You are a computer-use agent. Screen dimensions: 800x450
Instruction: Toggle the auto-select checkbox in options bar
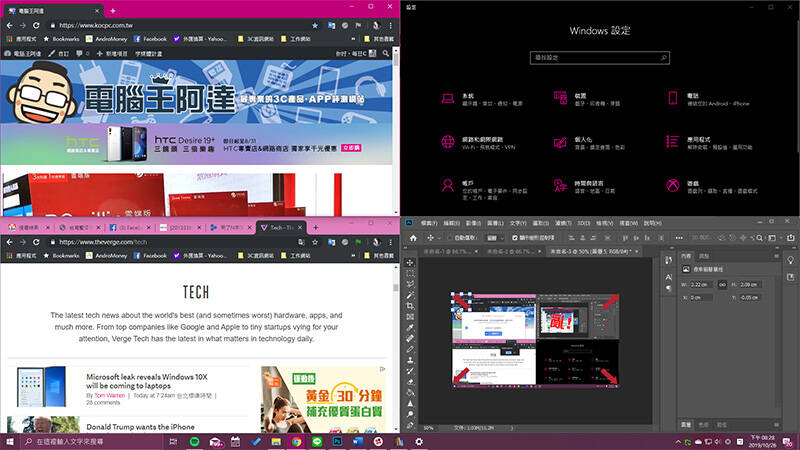click(449, 238)
